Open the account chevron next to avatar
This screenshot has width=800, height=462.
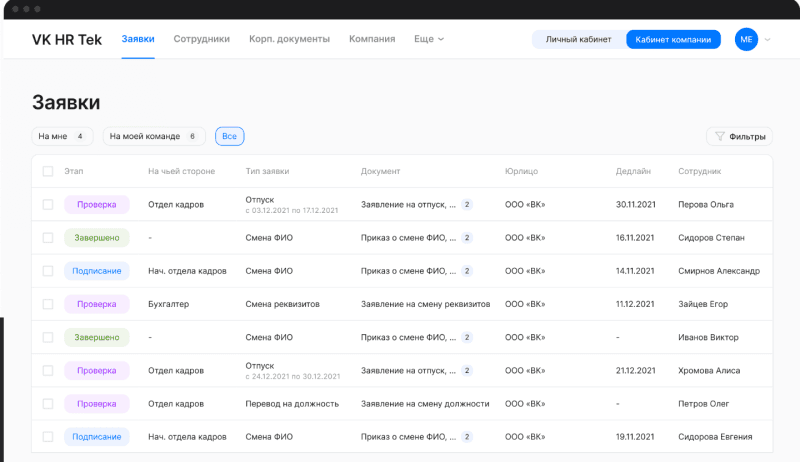(768, 40)
